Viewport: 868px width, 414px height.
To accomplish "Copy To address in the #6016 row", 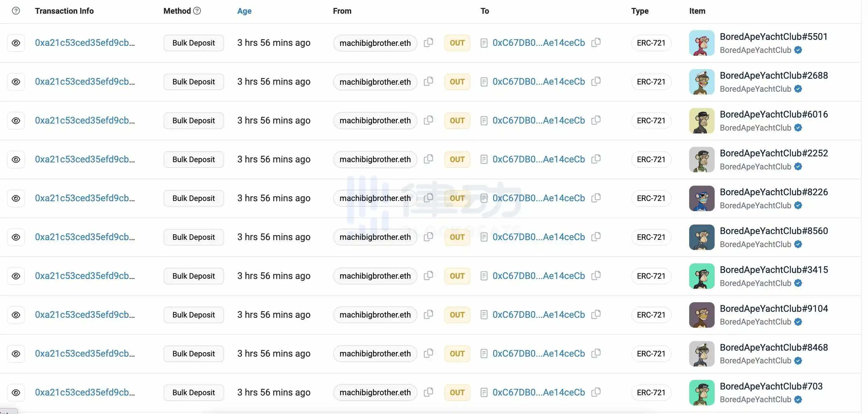I will (x=596, y=120).
